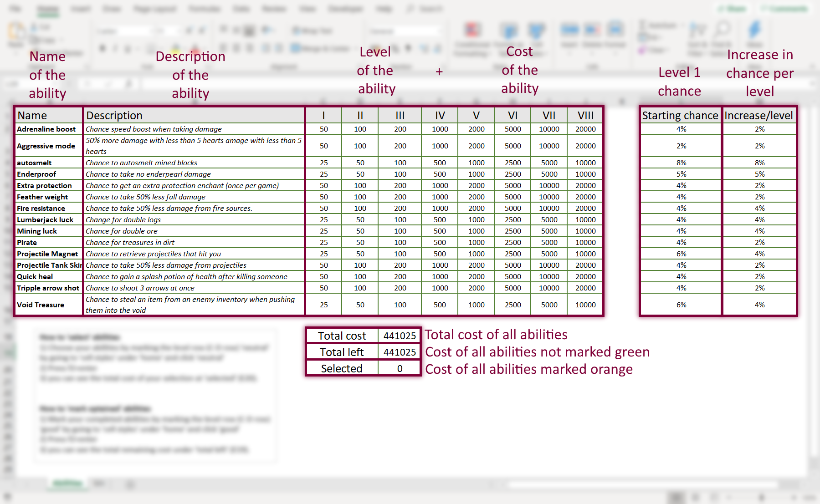Select the Selected value 0 cell
This screenshot has height=504, width=820.
click(x=400, y=369)
